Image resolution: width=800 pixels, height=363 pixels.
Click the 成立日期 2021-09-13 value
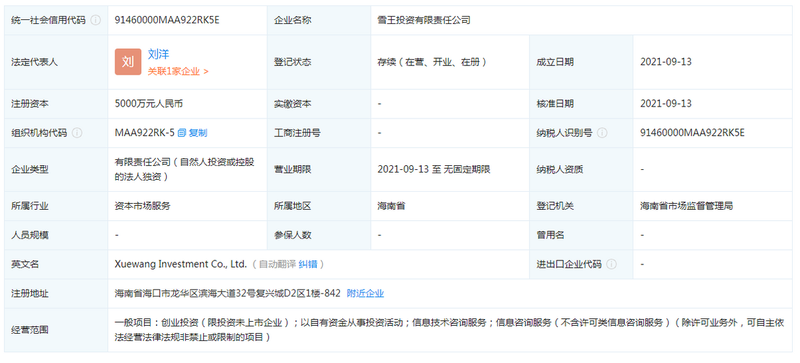[x=666, y=62]
